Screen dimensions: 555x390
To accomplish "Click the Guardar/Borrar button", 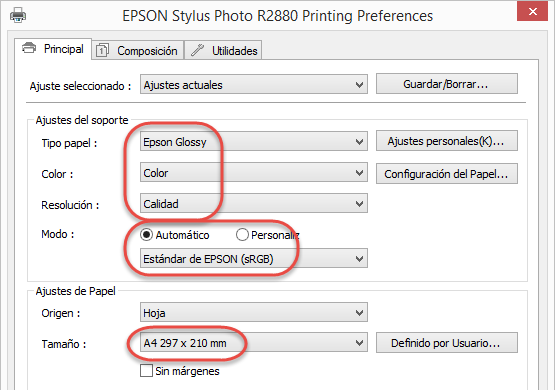I will [x=447, y=84].
